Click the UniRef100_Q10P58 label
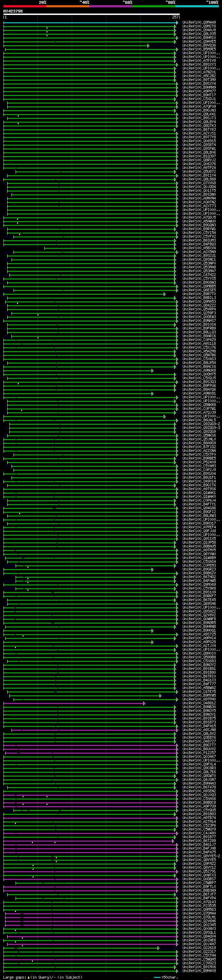 pos(199,543)
